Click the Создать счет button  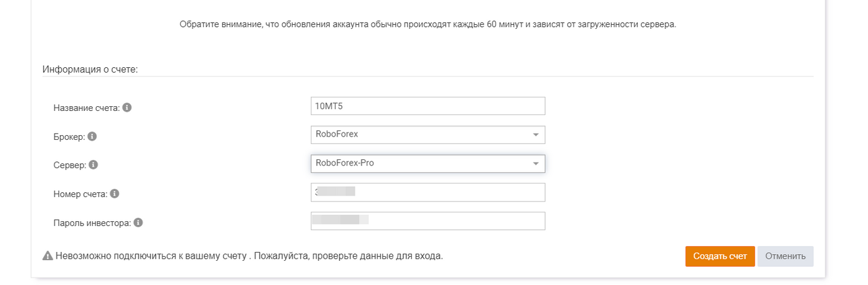pos(720,256)
